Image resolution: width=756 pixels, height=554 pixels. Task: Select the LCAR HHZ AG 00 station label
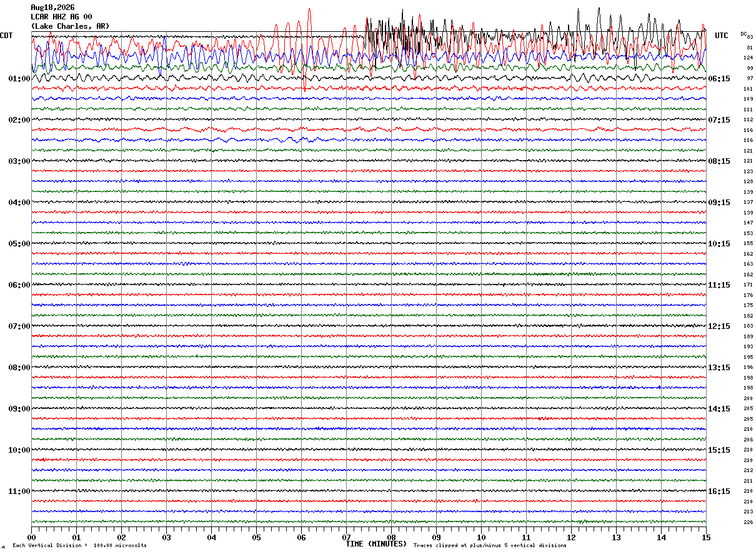pos(61,17)
